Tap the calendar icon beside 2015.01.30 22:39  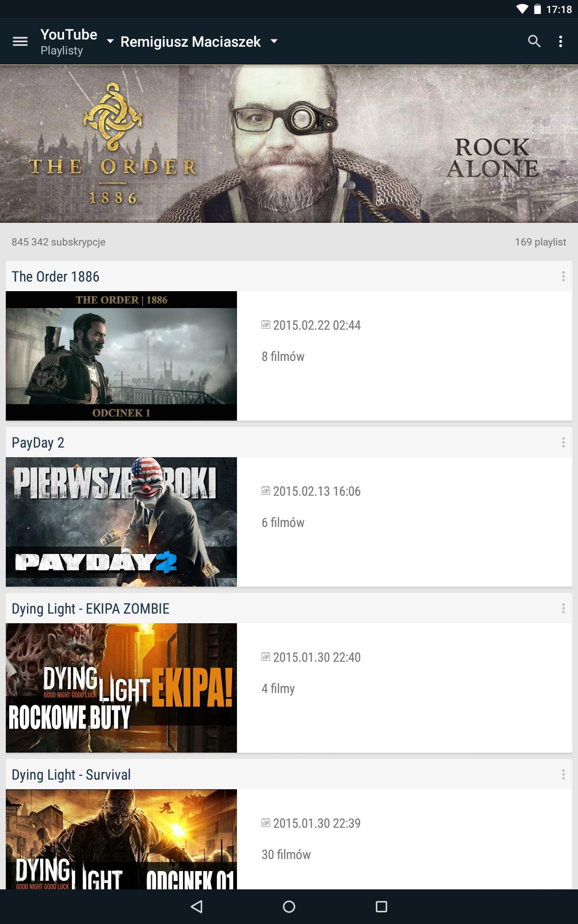click(x=266, y=822)
